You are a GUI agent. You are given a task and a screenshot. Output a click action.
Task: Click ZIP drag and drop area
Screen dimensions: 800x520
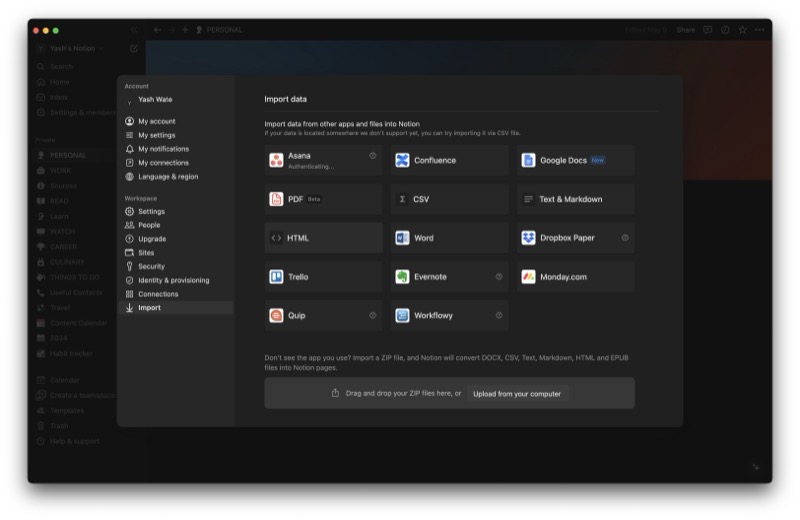click(449, 393)
